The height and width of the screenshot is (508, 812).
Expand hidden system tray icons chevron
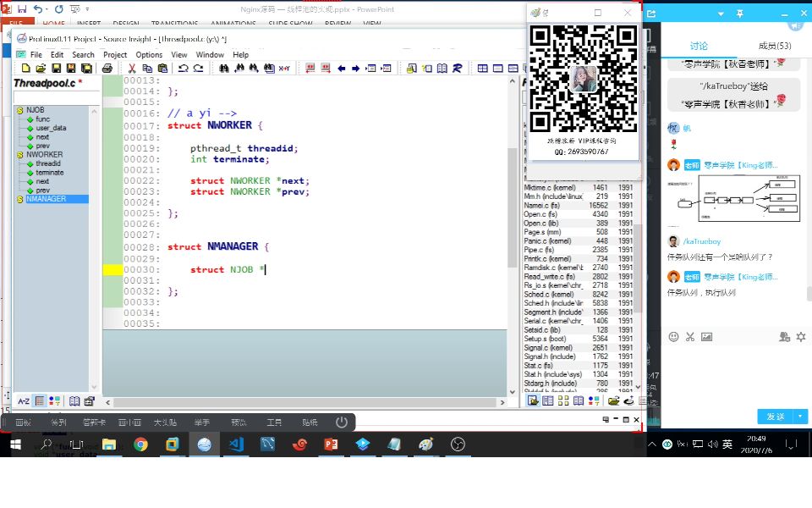pyautogui.click(x=651, y=444)
